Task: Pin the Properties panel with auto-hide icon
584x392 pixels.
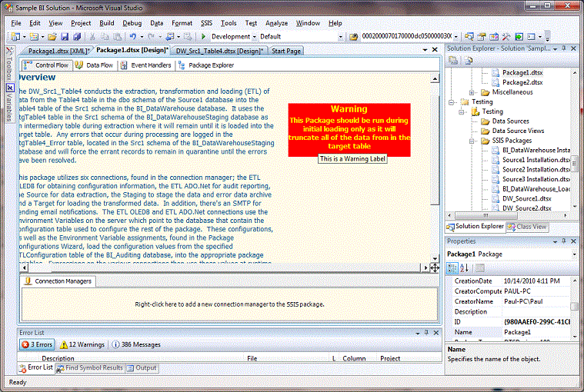Action: 564,241
